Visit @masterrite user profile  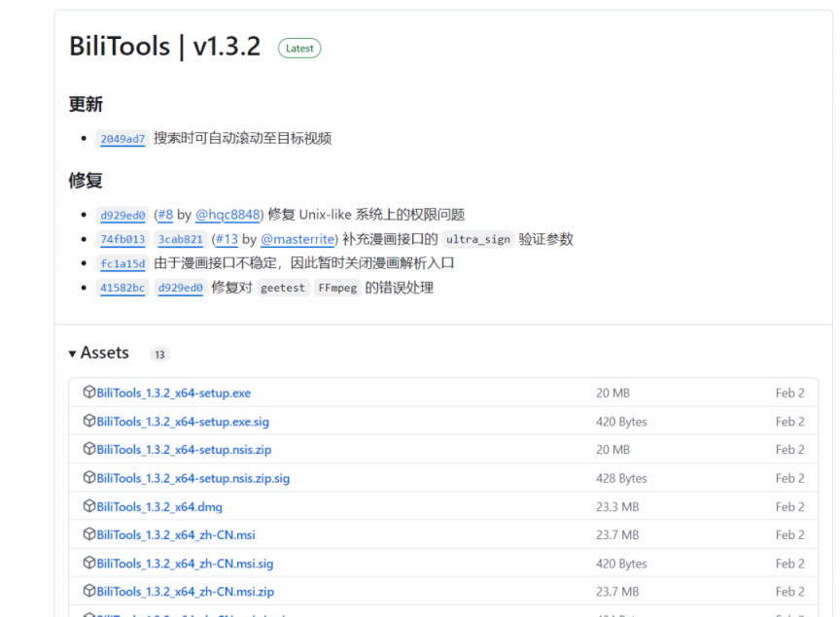[298, 239]
